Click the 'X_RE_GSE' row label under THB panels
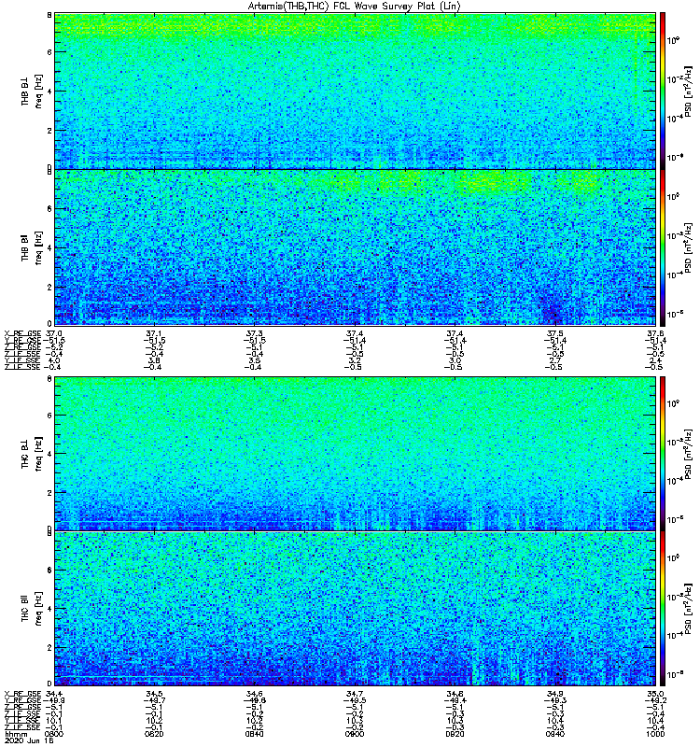This screenshot has width=700, height=747. click(x=22, y=333)
